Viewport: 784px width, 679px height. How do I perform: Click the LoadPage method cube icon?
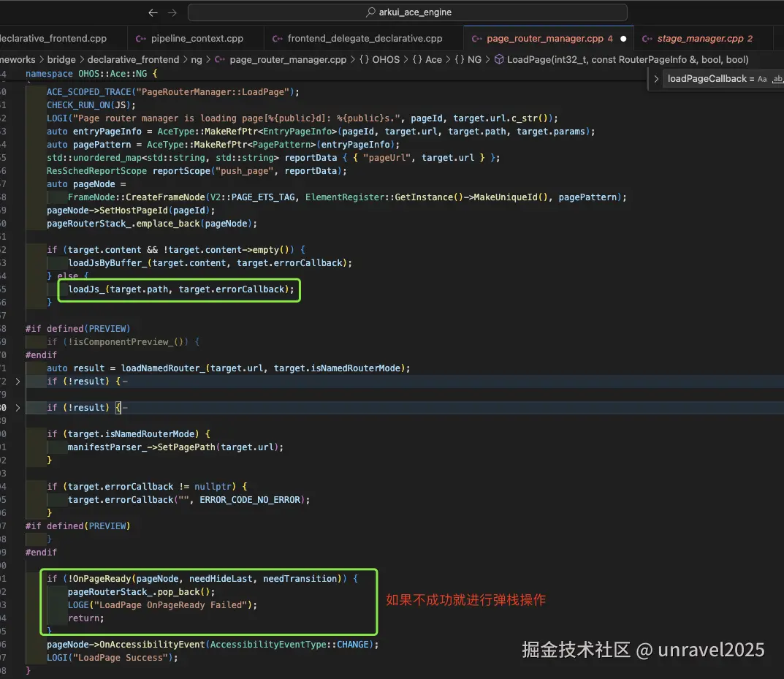pyautogui.click(x=499, y=59)
